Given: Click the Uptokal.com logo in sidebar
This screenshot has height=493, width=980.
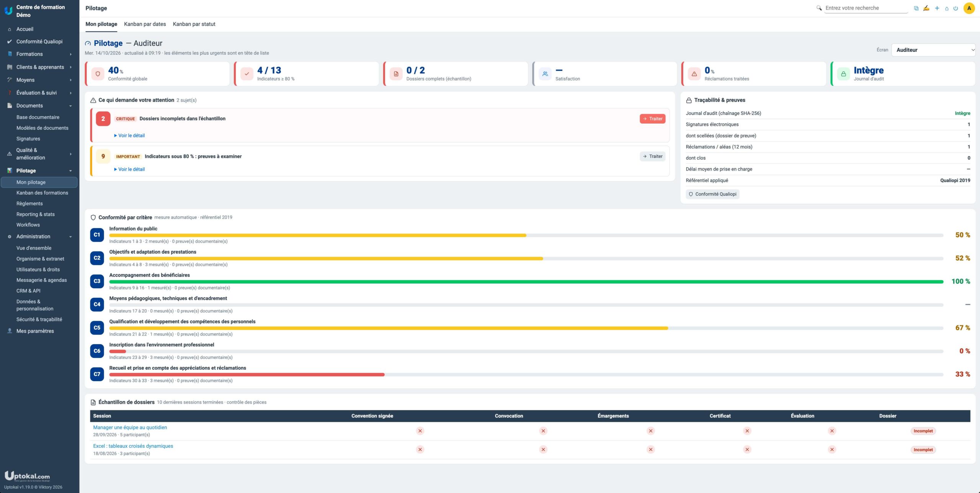Looking at the screenshot, I should (x=27, y=476).
